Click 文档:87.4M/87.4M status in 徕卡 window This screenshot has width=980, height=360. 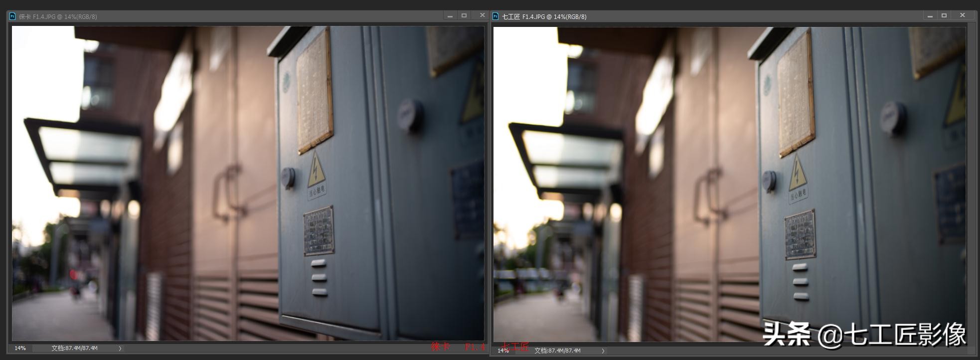tap(74, 348)
